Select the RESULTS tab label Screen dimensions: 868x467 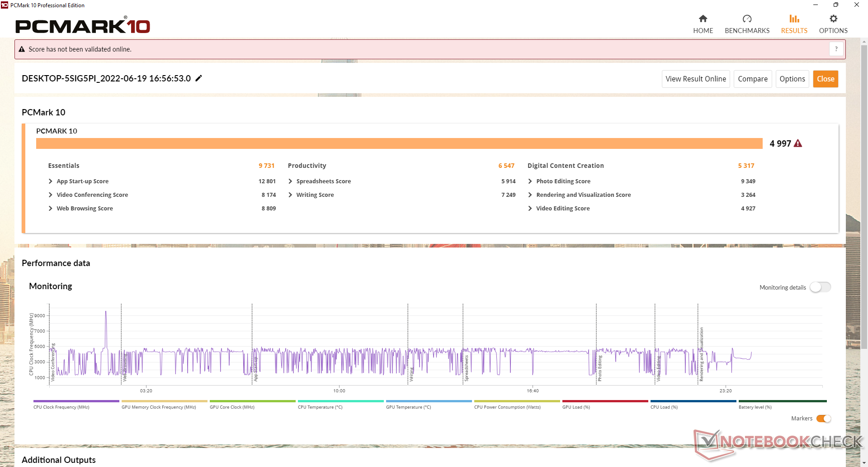(794, 31)
